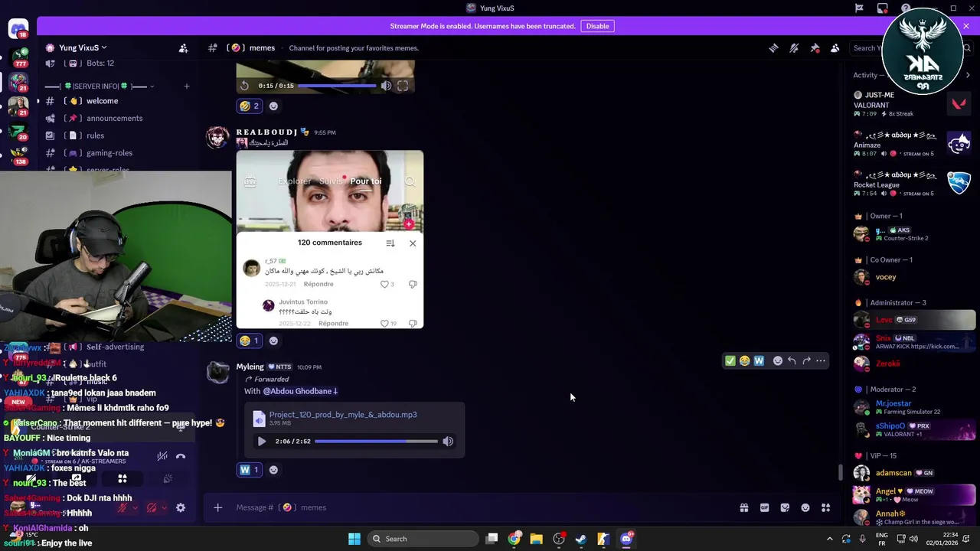Click the invite people icon beside server name
This screenshot has height=551, width=980.
coord(183,47)
